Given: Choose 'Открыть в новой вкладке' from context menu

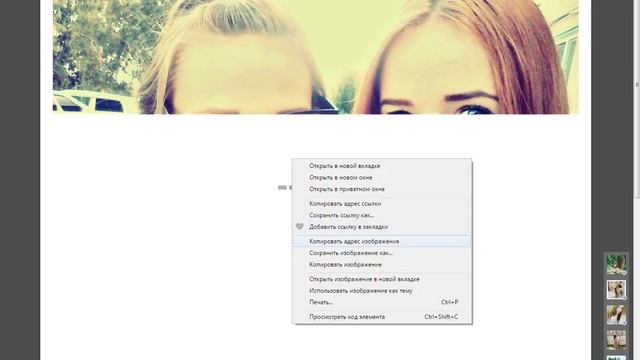Looking at the screenshot, I should coord(382,166).
